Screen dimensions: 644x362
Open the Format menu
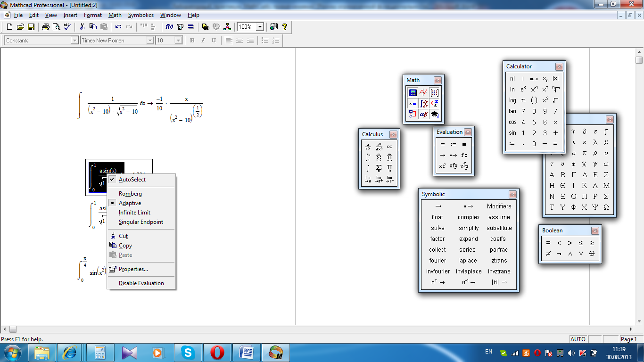pyautogui.click(x=93, y=15)
